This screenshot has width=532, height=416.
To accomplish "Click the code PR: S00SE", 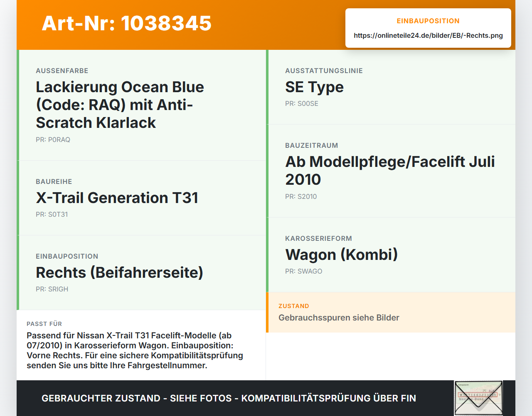I will coord(302,104).
